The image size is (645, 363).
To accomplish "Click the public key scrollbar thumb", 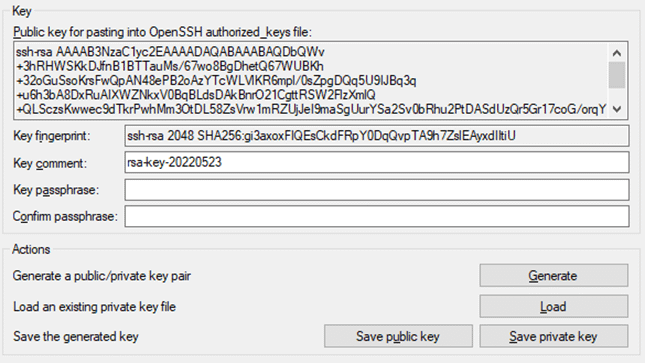I will [617, 74].
